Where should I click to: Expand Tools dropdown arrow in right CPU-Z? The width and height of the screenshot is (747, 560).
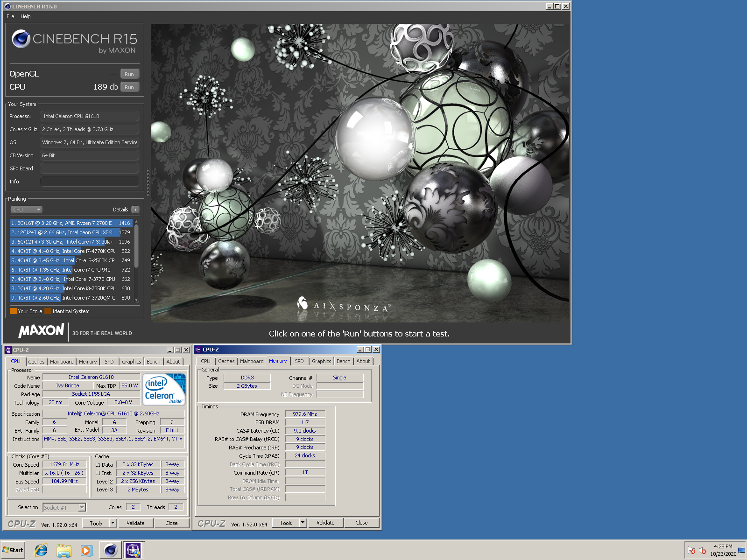303,523
